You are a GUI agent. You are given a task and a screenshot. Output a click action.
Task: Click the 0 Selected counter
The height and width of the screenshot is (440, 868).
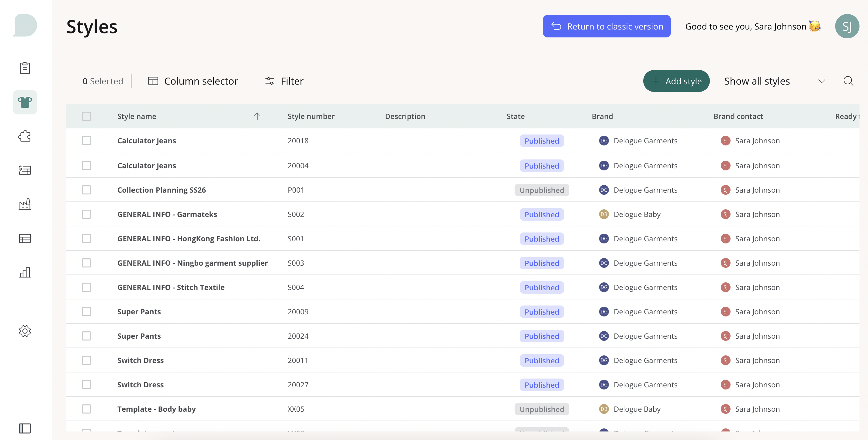[103, 81]
